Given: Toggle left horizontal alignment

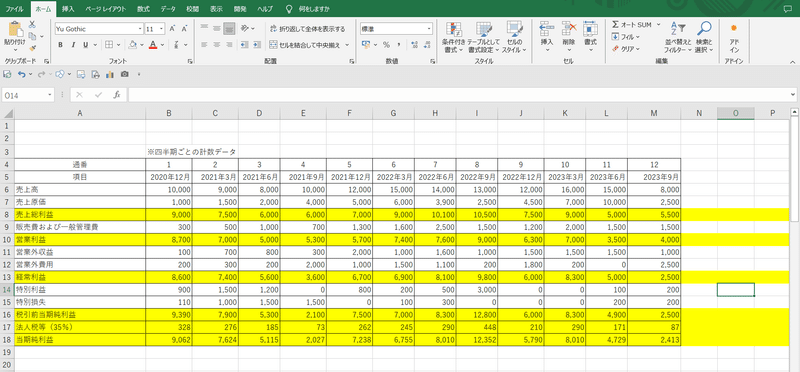Looking at the screenshot, I should pos(205,45).
